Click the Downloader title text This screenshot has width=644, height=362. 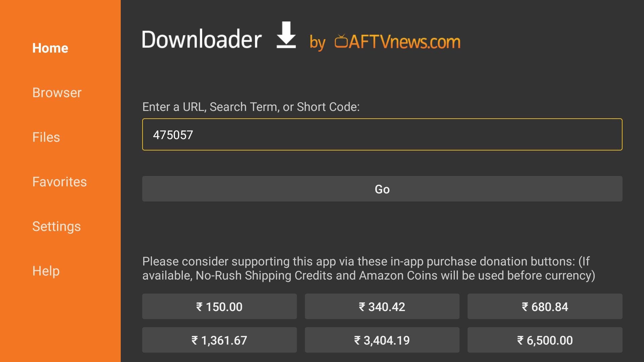[x=202, y=40]
